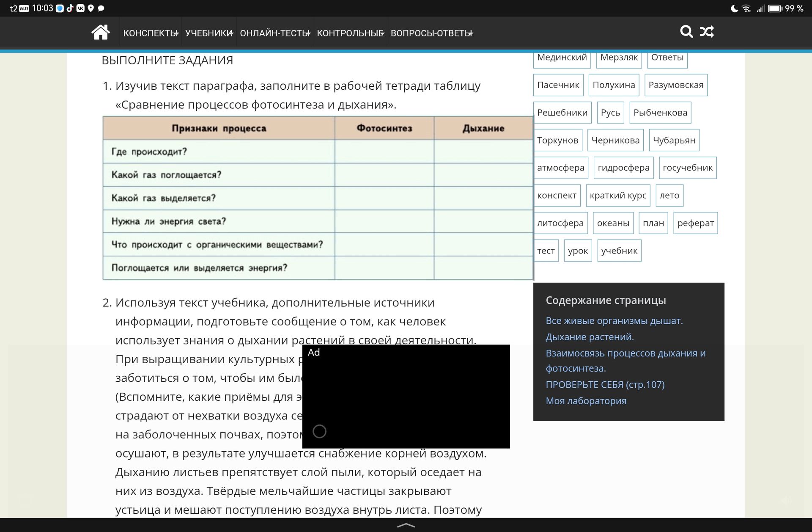
Task: Open the реферат tag
Action: click(696, 223)
